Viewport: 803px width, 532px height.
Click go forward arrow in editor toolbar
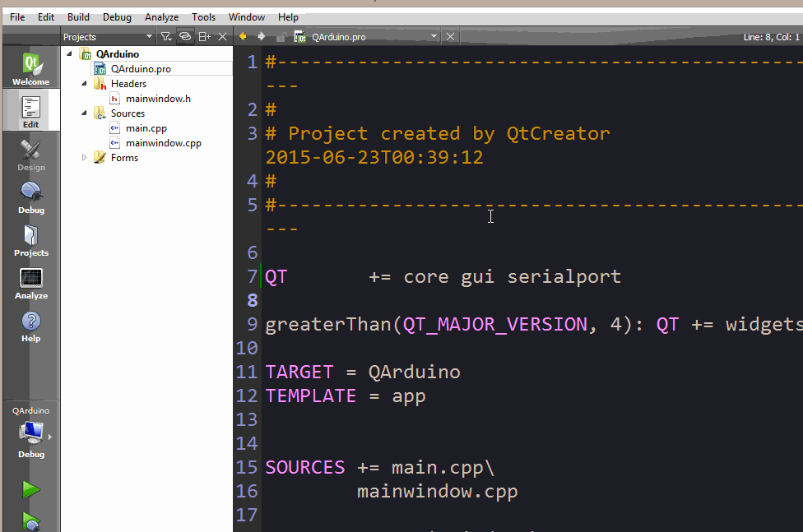262,37
